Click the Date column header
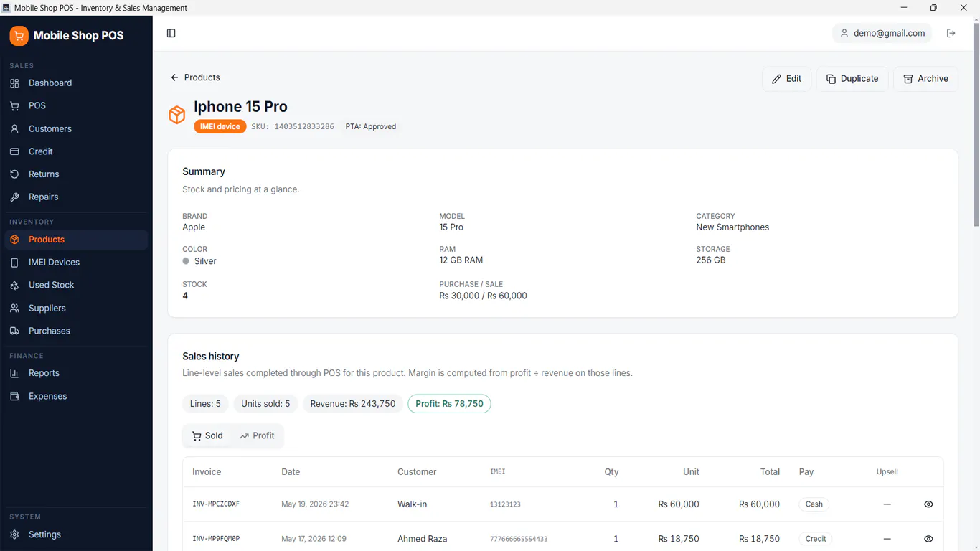This screenshot has width=980, height=551. tap(291, 472)
